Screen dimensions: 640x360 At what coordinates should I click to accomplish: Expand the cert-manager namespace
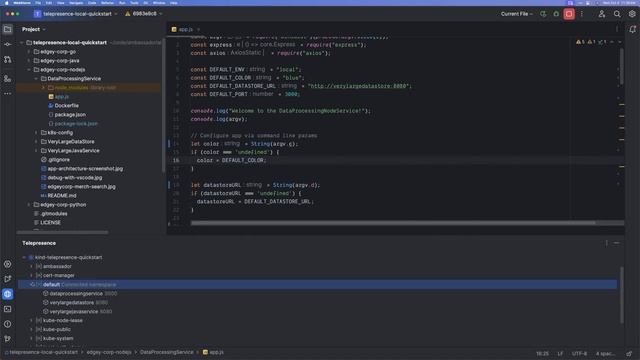[x=31, y=276]
